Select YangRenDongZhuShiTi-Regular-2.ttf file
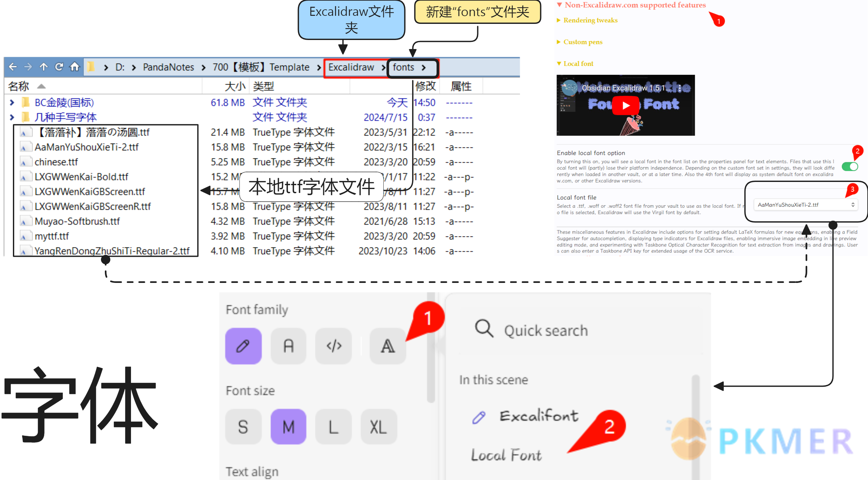 (112, 251)
